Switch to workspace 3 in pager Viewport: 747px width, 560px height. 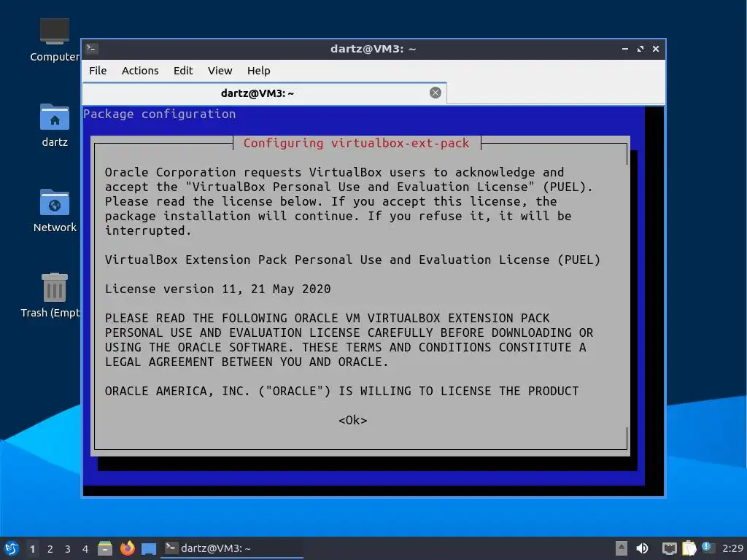tap(68, 548)
